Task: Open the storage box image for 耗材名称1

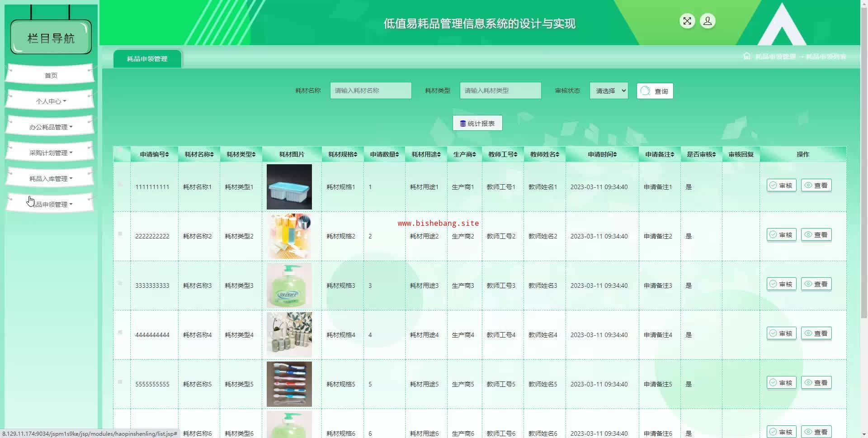Action: (289, 187)
